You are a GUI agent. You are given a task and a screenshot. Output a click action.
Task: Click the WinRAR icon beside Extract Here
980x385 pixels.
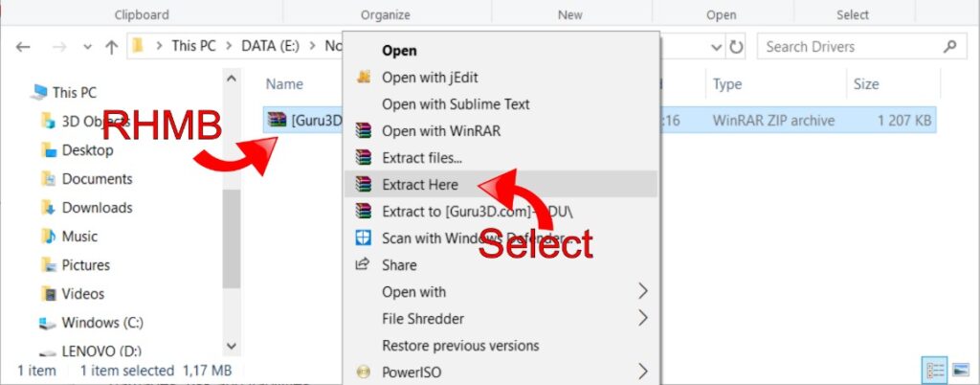pyautogui.click(x=363, y=185)
